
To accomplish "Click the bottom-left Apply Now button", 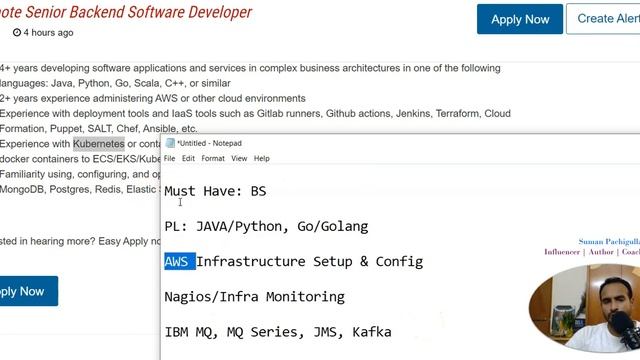I will click(x=29, y=291).
